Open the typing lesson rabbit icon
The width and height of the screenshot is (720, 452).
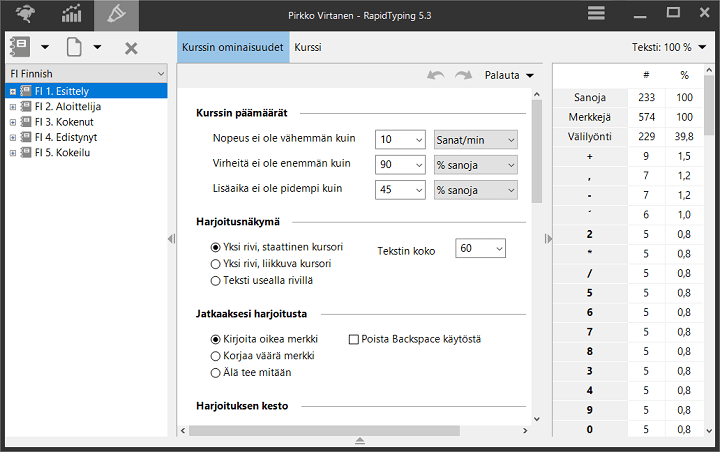(25, 14)
